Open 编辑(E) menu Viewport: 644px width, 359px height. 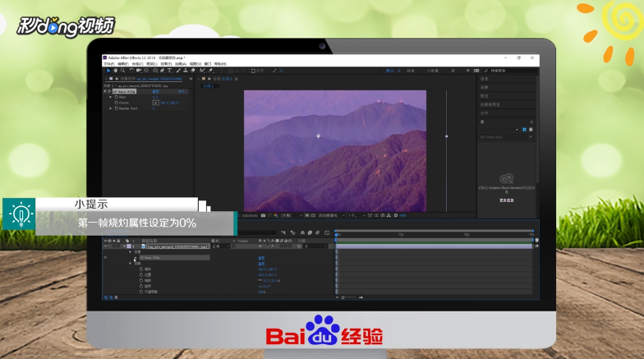pyautogui.click(x=123, y=64)
